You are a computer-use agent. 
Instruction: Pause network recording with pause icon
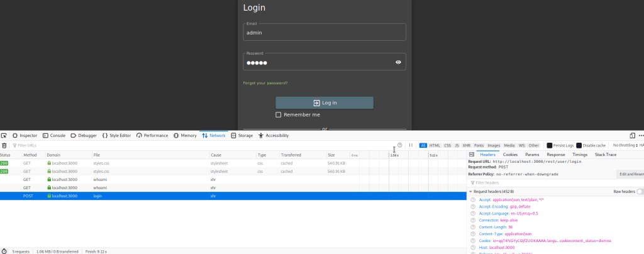pos(411,145)
